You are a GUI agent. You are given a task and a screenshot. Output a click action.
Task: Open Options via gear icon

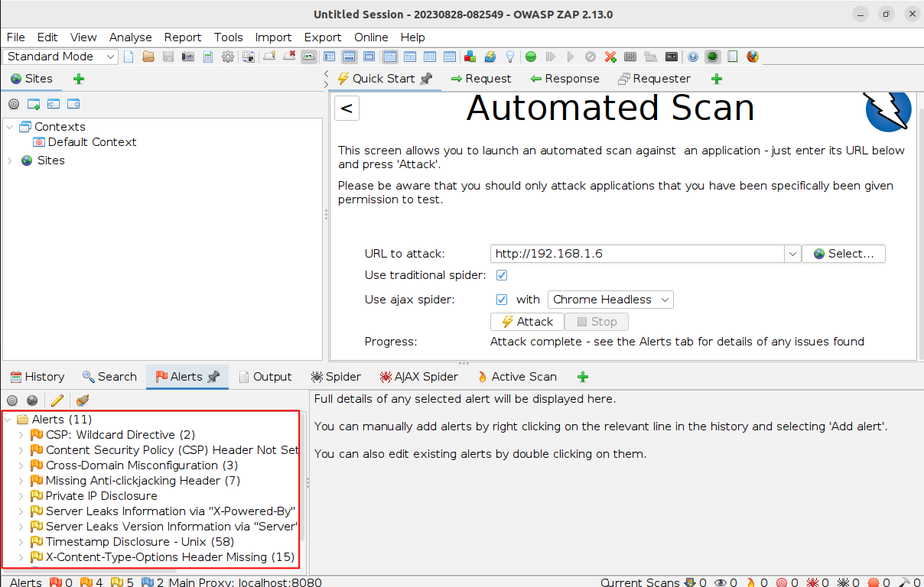point(228,57)
